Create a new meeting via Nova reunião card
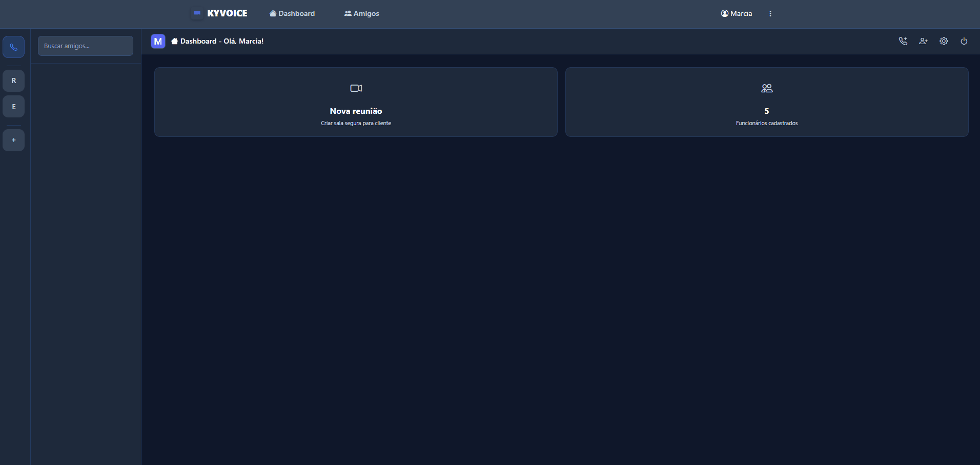The width and height of the screenshot is (980, 465). point(356,102)
